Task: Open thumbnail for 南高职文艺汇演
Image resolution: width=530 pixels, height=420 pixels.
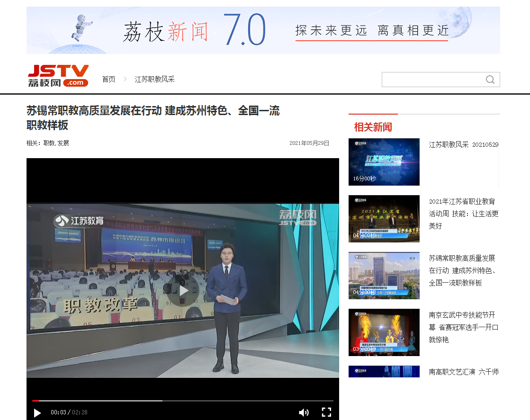Action: (x=384, y=371)
